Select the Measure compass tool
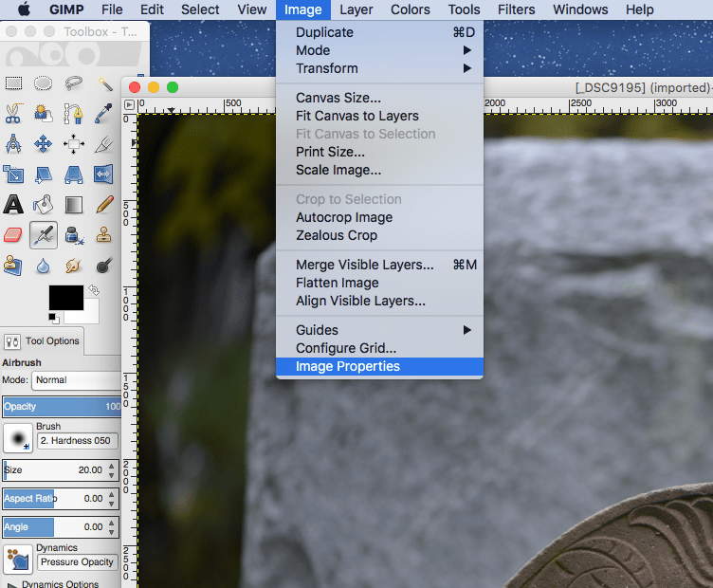 13,144
